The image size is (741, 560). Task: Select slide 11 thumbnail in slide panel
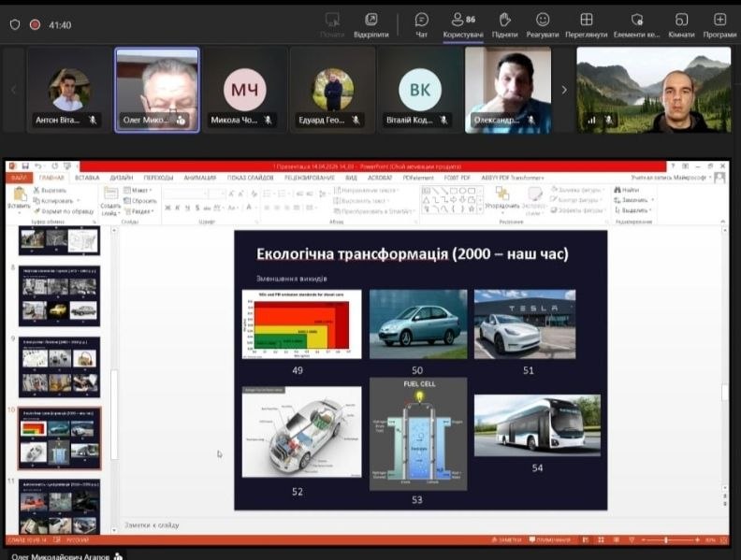tap(59, 506)
